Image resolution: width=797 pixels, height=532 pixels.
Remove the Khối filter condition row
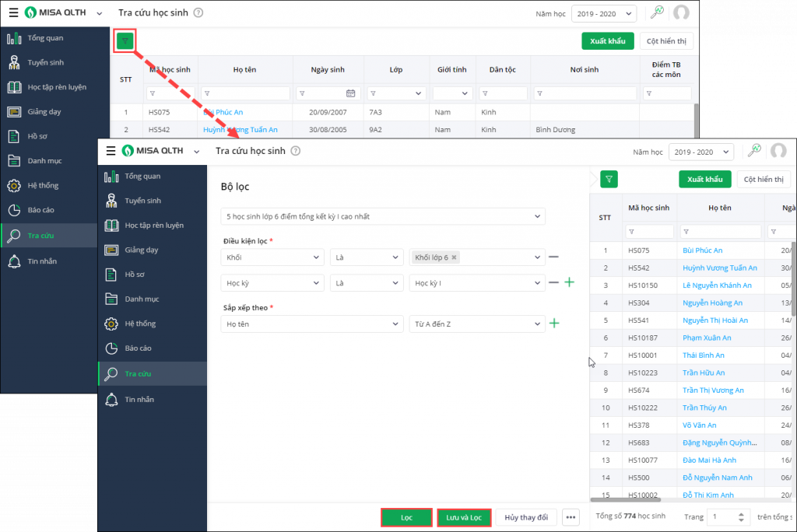(x=553, y=257)
